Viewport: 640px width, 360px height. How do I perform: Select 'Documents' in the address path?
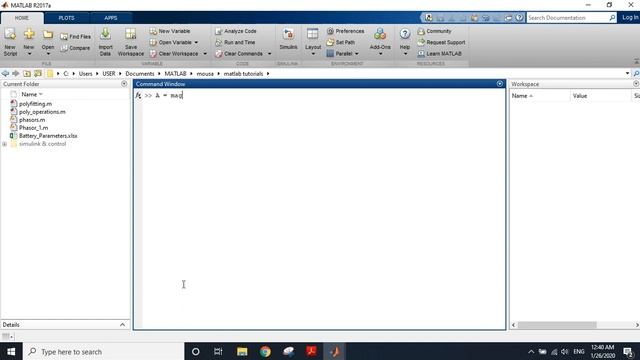pyautogui.click(x=140, y=74)
